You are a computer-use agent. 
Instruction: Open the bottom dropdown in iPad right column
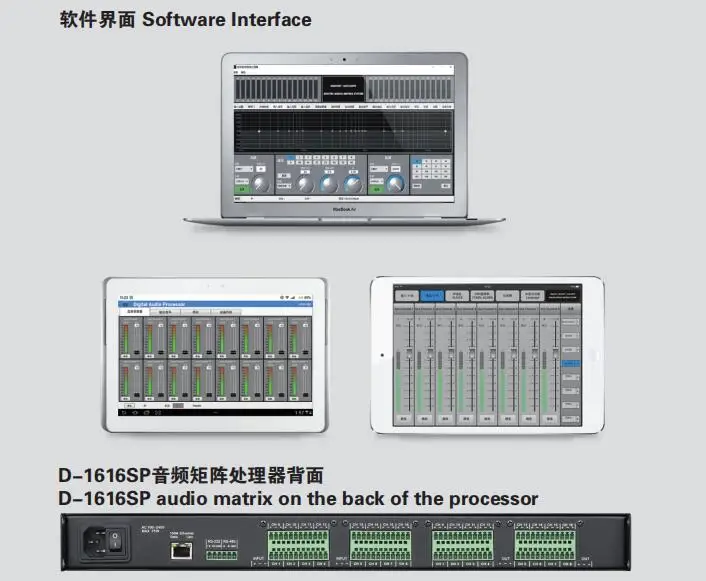click(571, 419)
